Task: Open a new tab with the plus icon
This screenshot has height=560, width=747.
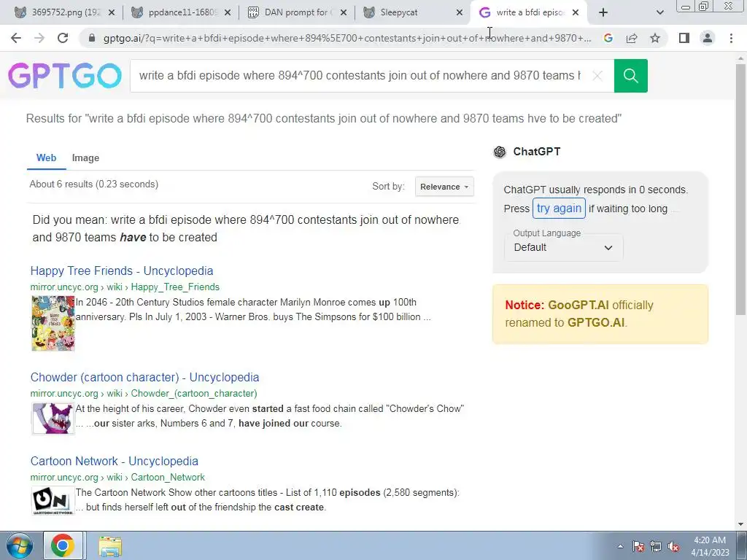Action: pyautogui.click(x=603, y=12)
